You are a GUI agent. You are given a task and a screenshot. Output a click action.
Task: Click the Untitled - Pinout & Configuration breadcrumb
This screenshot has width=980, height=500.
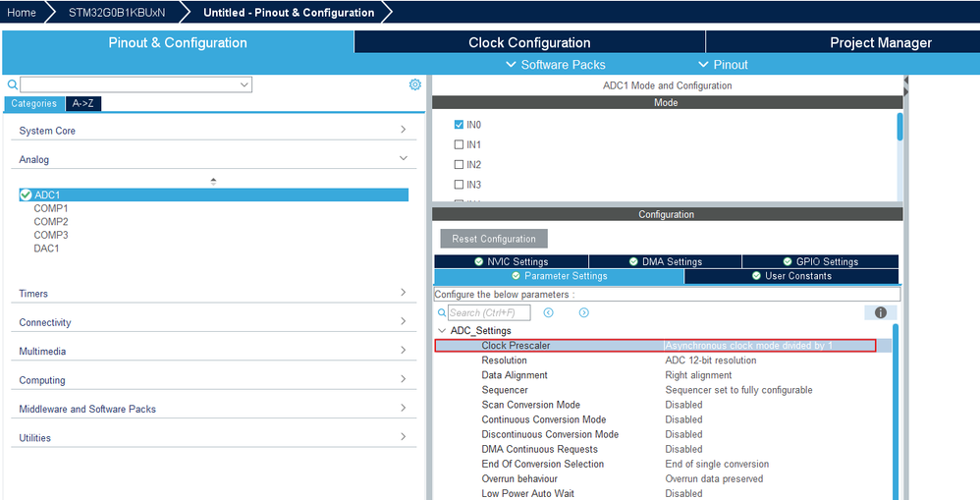point(289,13)
